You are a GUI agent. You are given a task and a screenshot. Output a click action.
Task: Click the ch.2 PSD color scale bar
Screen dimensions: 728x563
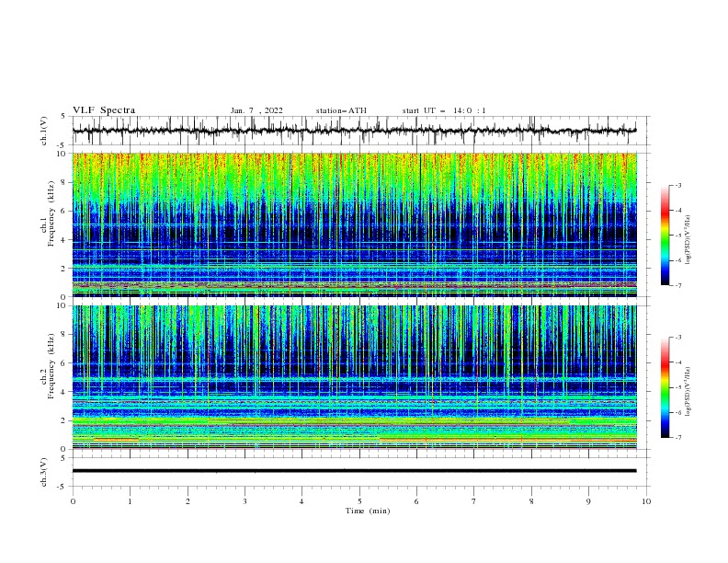tap(665, 387)
